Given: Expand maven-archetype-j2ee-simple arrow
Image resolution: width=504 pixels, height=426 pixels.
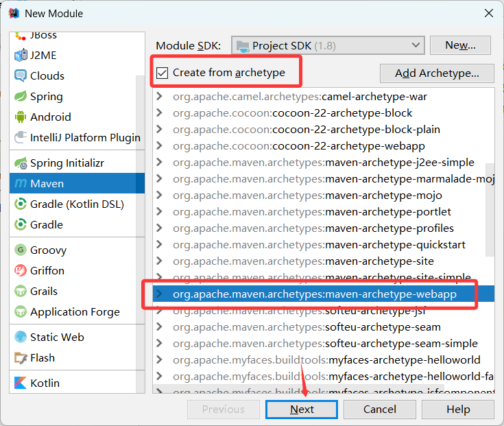Looking at the screenshot, I should click(x=159, y=162).
